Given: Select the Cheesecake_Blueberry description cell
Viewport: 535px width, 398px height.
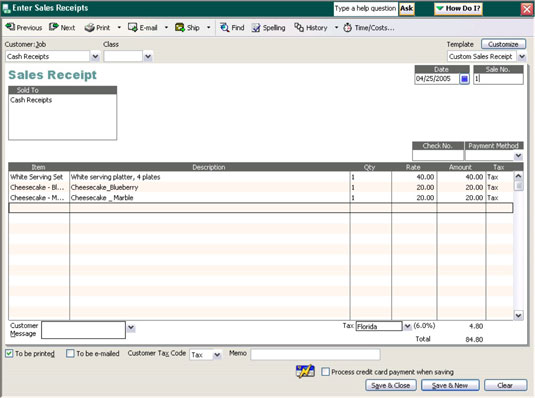Looking at the screenshot, I should [209, 187].
